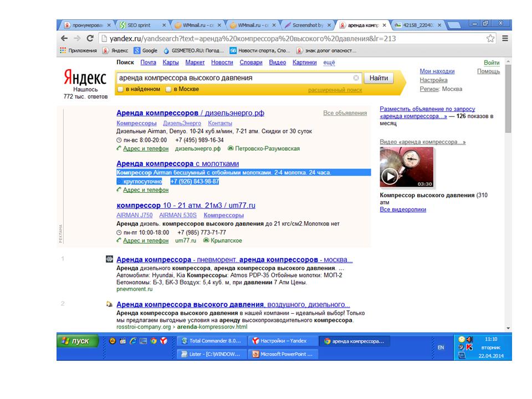Play the compressor video thumbnail
This screenshot has width=532, height=399.
tap(406, 167)
